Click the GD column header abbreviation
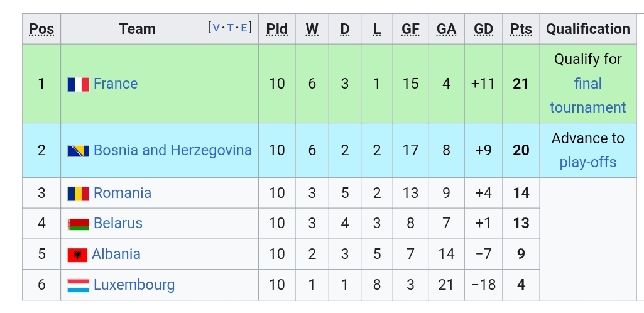Image resolution: width=644 pixels, height=313 pixels. (483, 29)
